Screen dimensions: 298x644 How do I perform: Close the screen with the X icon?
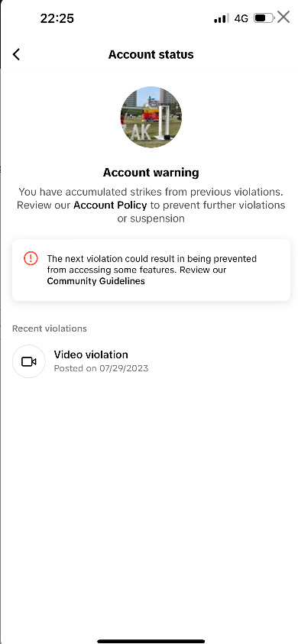click(x=283, y=17)
